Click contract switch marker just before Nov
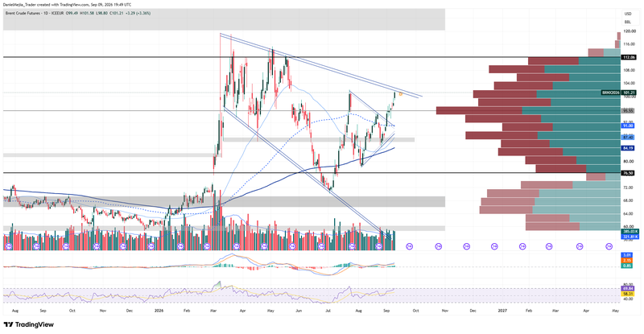Image resolution: width=644 pixels, height=334 pixels. [438, 246]
